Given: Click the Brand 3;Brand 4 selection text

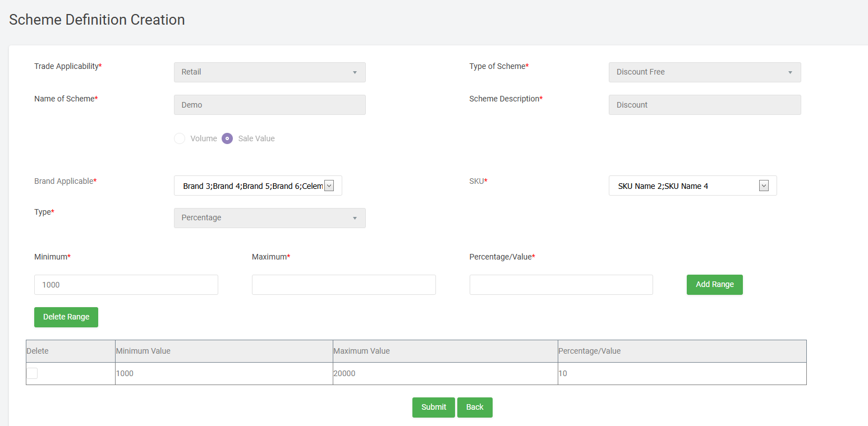Looking at the screenshot, I should coord(252,186).
